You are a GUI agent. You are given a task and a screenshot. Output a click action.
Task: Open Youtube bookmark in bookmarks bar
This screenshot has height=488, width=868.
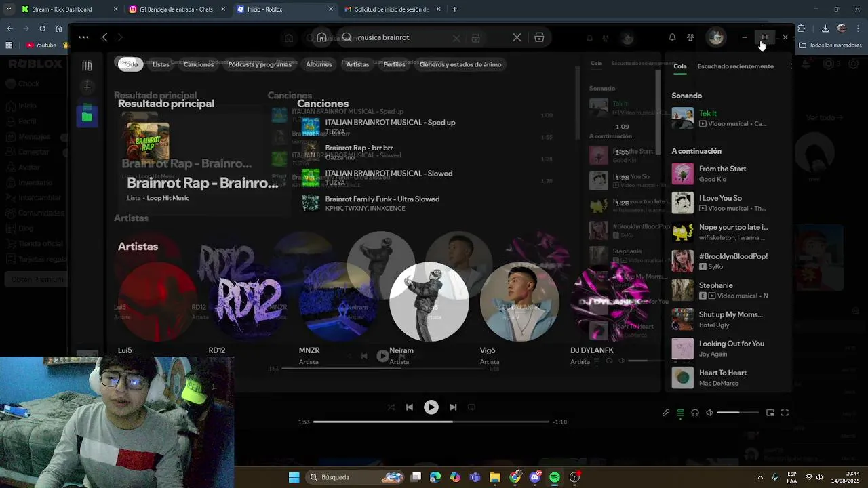pyautogui.click(x=41, y=45)
